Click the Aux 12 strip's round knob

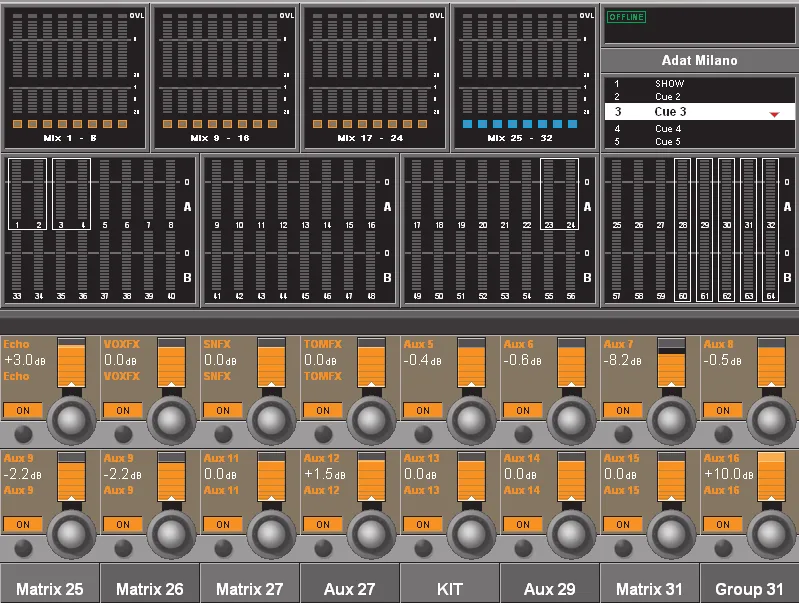[371, 535]
